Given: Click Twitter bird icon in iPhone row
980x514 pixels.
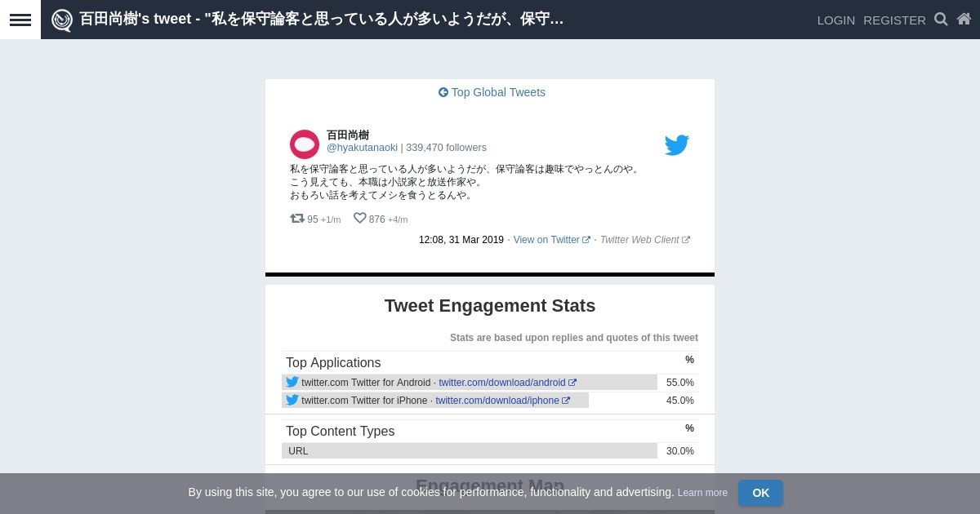Looking at the screenshot, I should (x=292, y=400).
